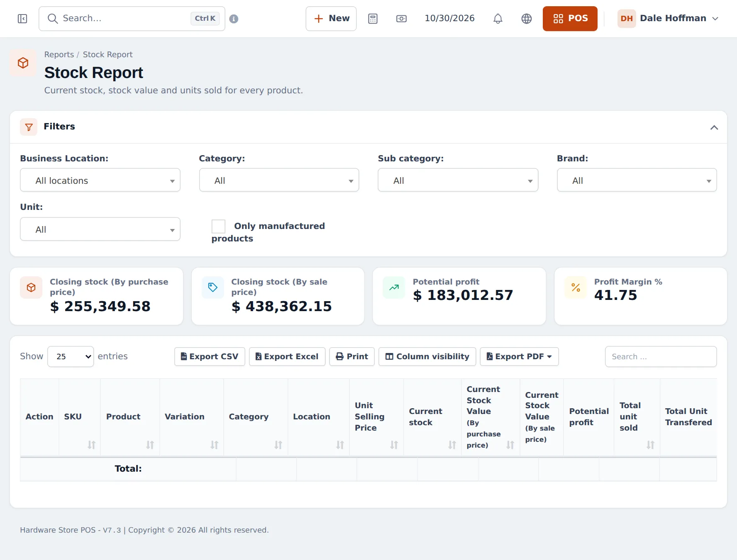Open Dale Hoffman user menu
This screenshot has width=737, height=560.
(x=668, y=19)
